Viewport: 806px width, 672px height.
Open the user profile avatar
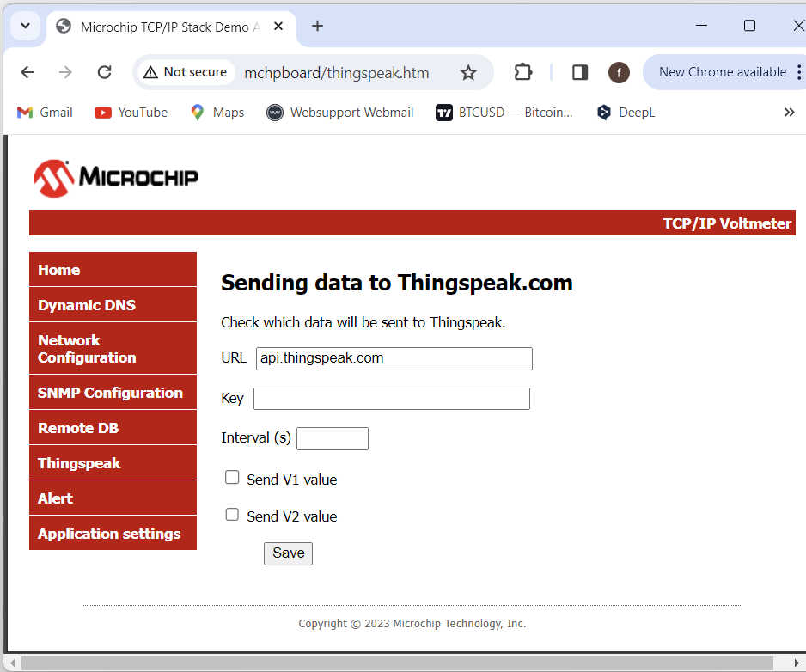click(x=619, y=72)
